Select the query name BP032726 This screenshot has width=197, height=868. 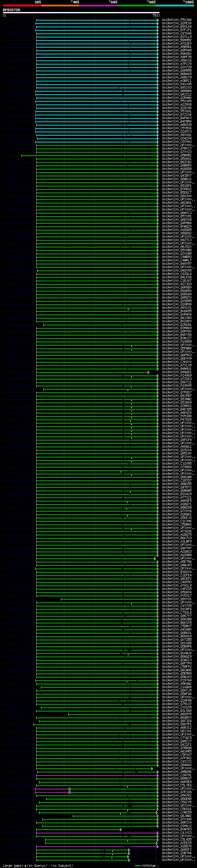pos(11,10)
